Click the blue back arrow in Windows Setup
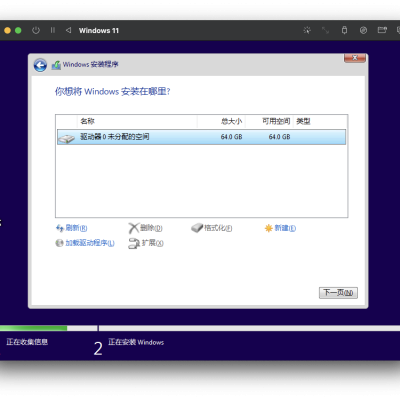 coord(40,65)
